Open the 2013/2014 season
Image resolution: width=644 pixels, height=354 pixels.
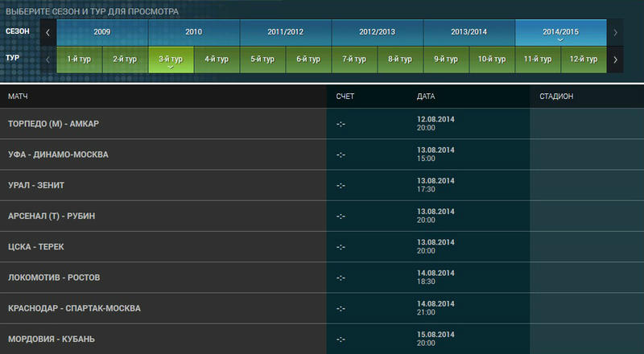click(469, 32)
